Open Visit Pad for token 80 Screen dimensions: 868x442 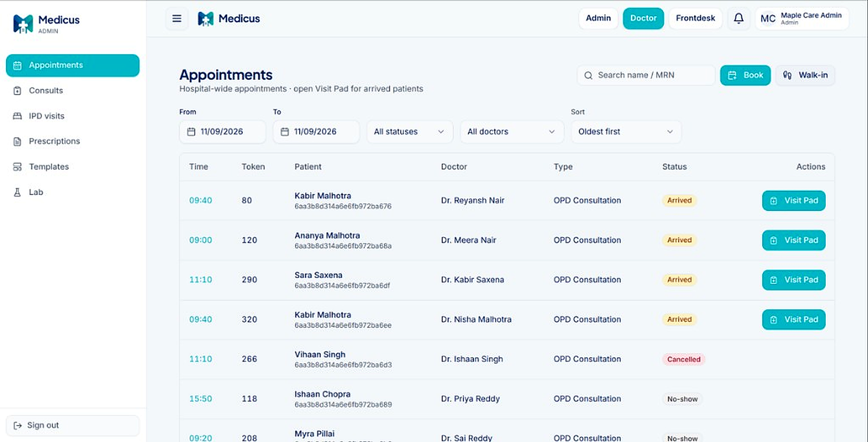tap(794, 201)
